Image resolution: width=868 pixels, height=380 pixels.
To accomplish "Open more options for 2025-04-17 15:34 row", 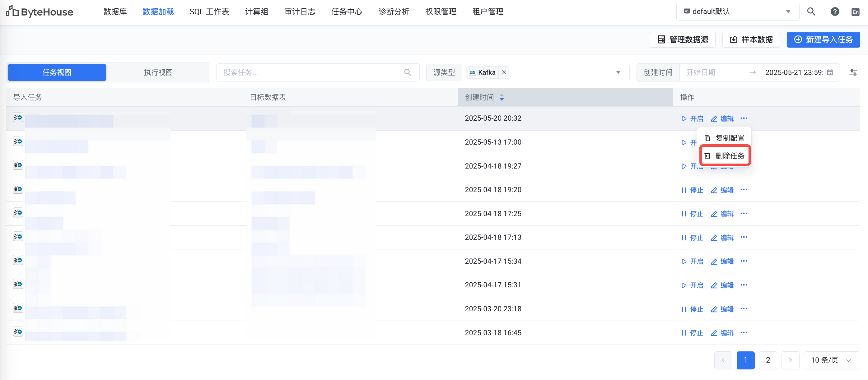I will pyautogui.click(x=744, y=261).
